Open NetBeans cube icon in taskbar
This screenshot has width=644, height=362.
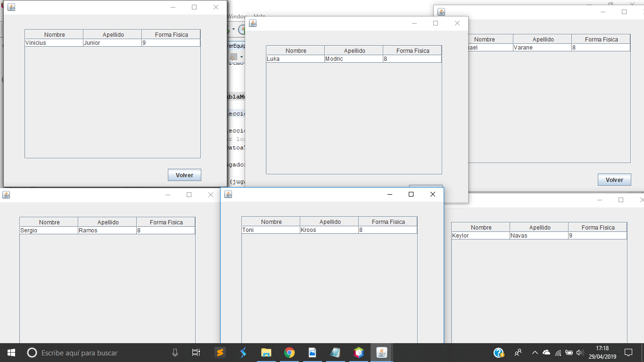pyautogui.click(x=359, y=353)
